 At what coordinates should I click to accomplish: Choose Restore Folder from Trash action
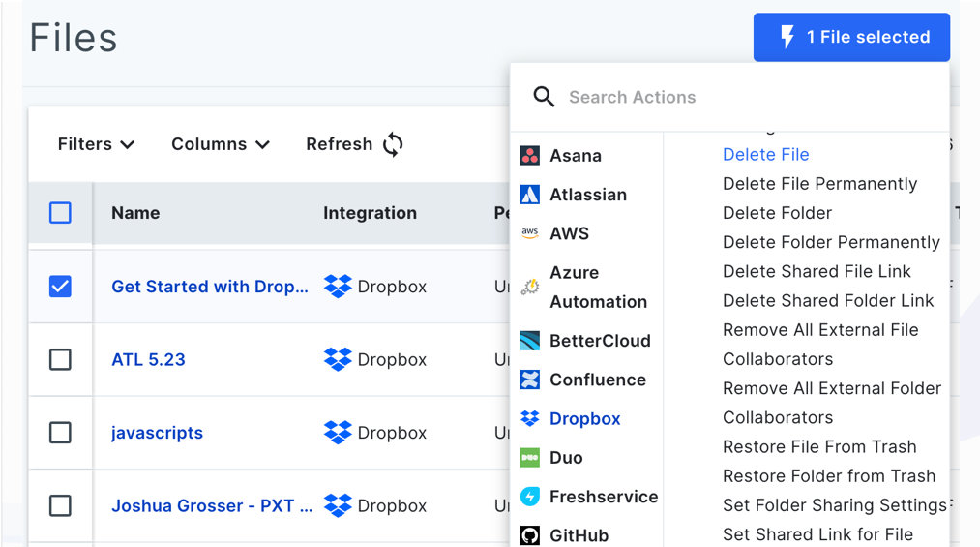829,476
